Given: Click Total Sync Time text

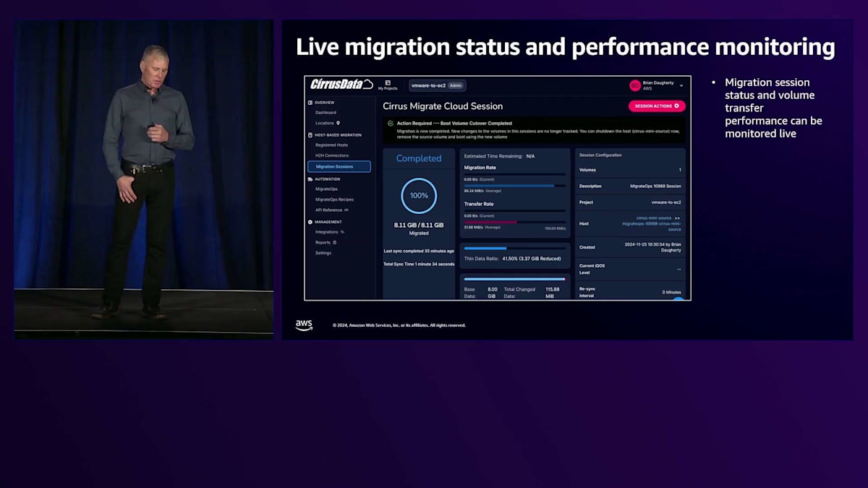Looking at the screenshot, I should tap(419, 264).
